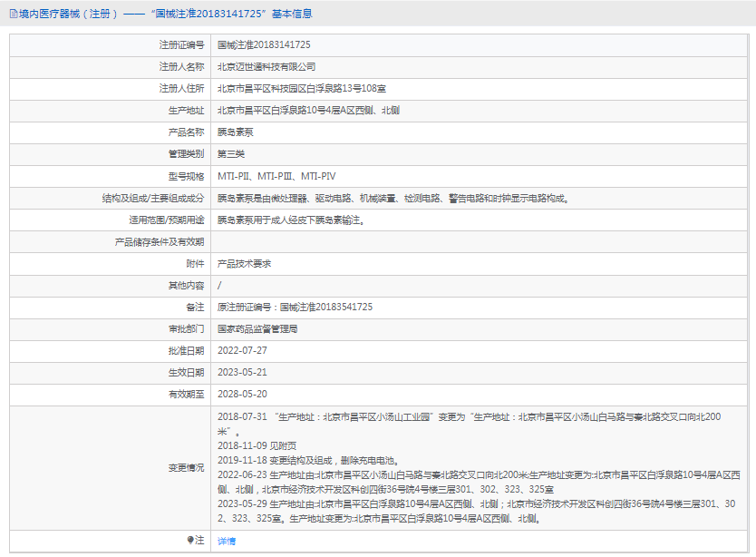Click the 管理类别 label
This screenshot has height=557, width=756.
[186, 154]
